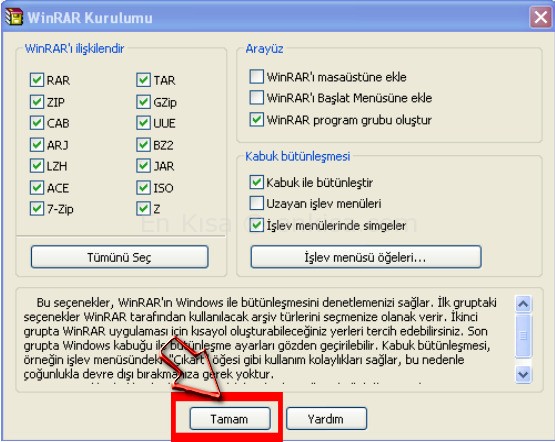Uncheck the RAR association checkbox
Screen dimensions: 555x442
[37, 80]
